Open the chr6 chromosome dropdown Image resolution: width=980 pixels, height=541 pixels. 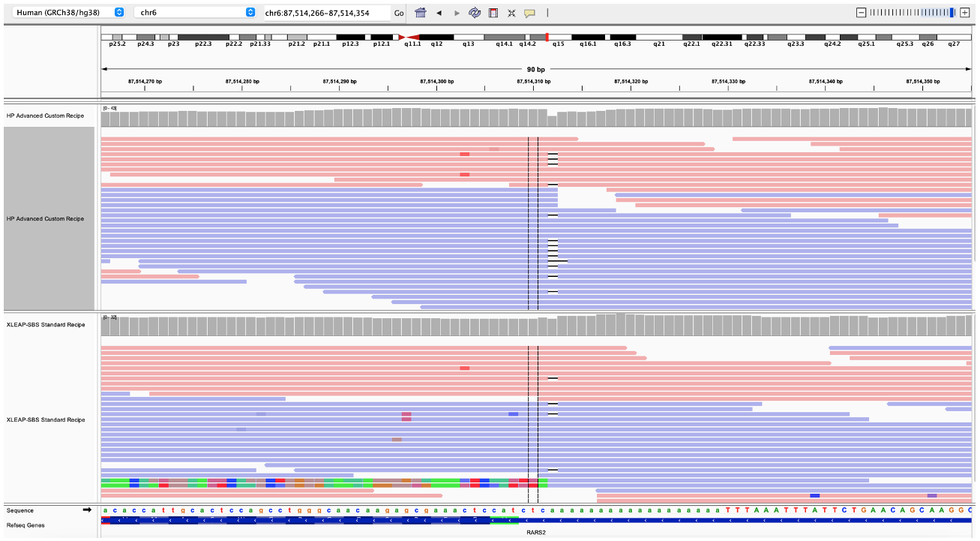(x=197, y=13)
